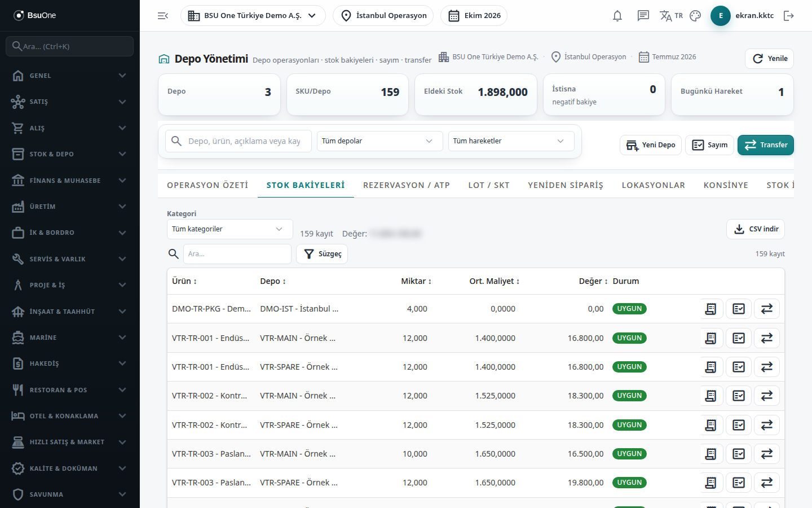Click transfer arrows for VTR-TR-003 VTR-SPARE row
Viewport: 812px width, 508px height.
[767, 483]
